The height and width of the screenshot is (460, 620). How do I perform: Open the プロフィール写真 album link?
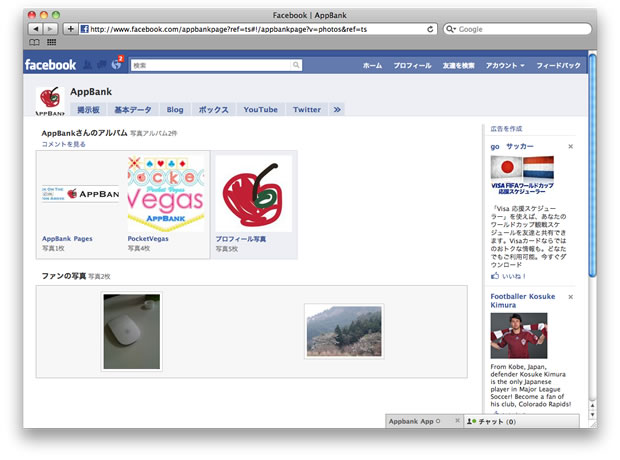[241, 239]
